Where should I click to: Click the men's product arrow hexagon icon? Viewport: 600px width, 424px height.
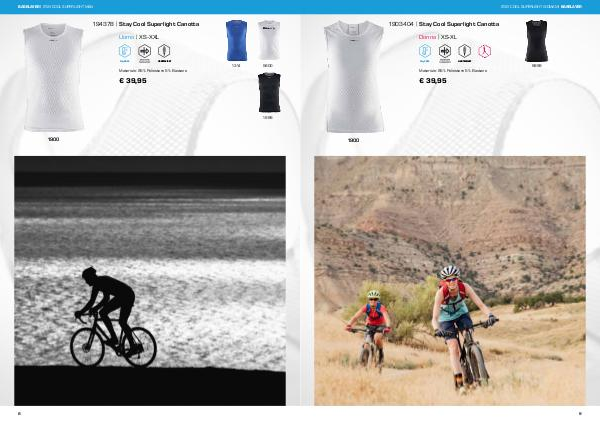(145, 51)
